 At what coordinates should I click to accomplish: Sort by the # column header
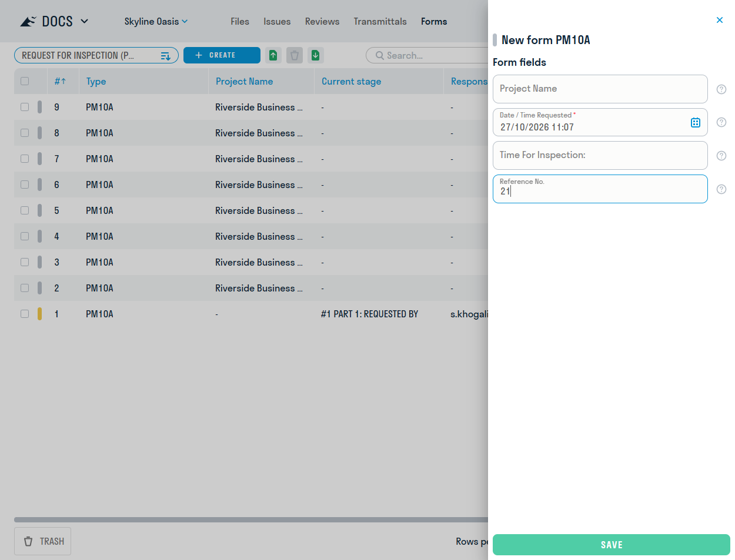[x=60, y=81]
